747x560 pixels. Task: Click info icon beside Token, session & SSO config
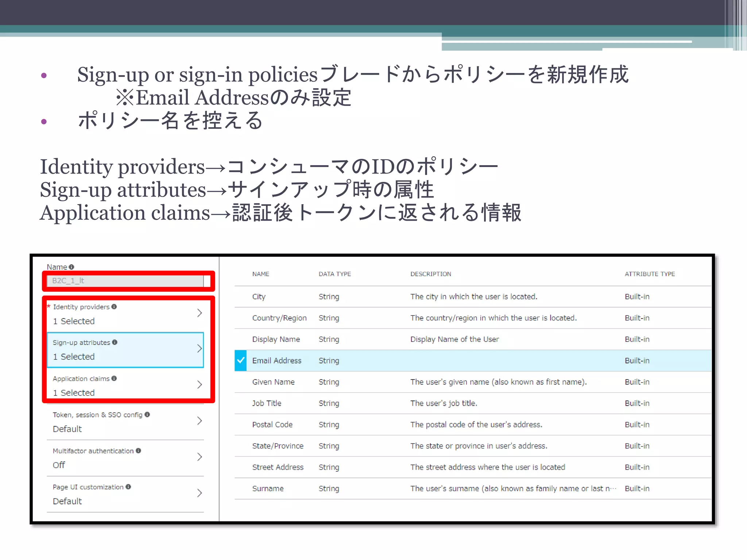tap(147, 414)
